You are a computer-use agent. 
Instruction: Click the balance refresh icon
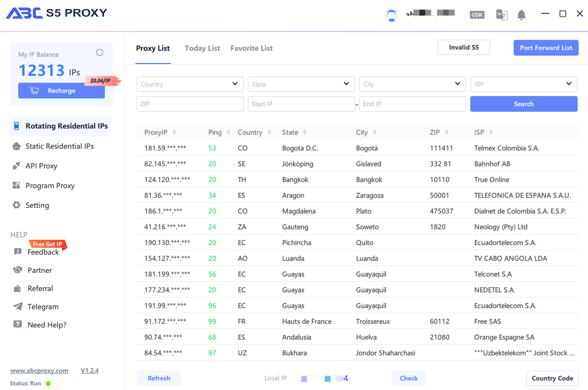click(x=99, y=53)
